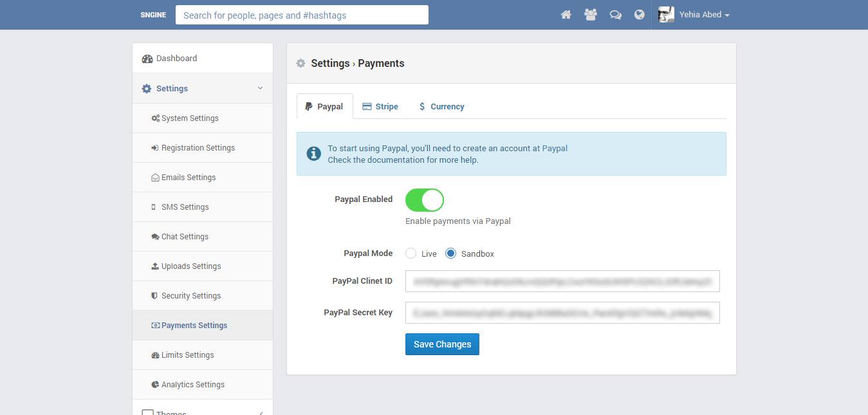Collapse the Settings sidebar section
The image size is (868, 415).
tap(203, 88)
